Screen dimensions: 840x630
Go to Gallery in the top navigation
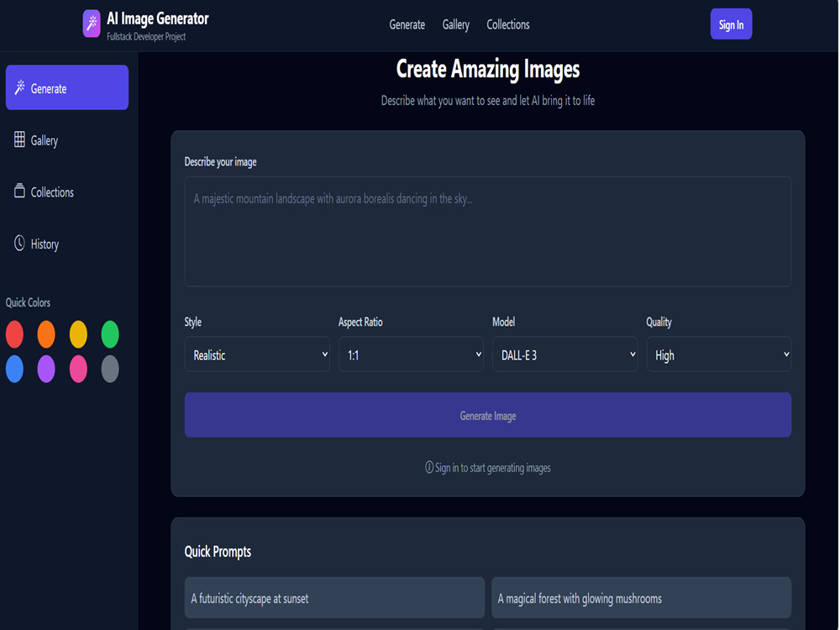[456, 24]
